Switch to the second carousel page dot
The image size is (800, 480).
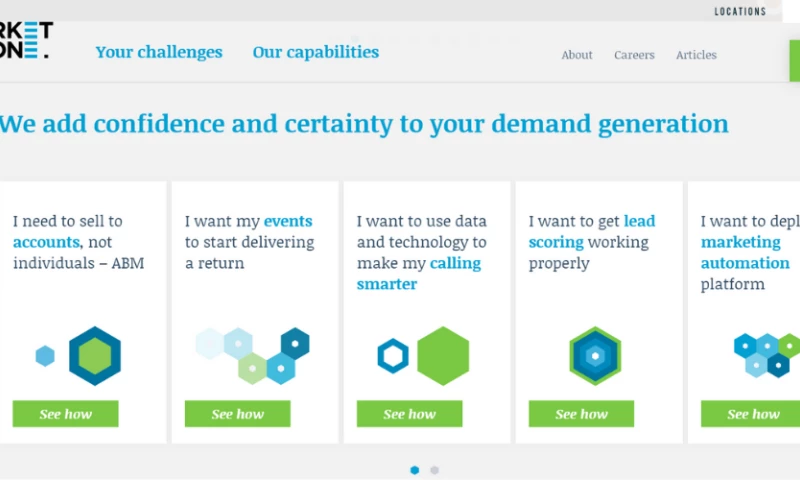click(x=434, y=470)
